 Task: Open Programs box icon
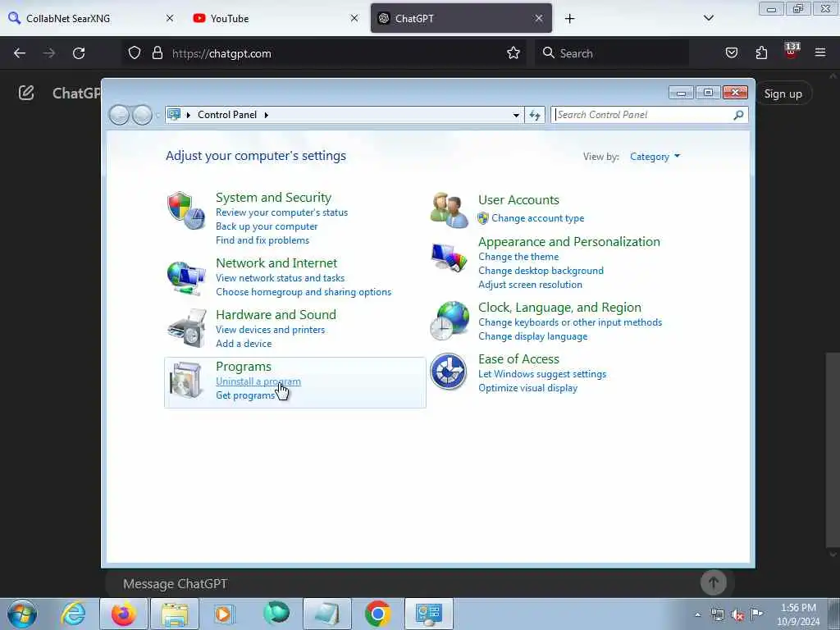(186, 380)
